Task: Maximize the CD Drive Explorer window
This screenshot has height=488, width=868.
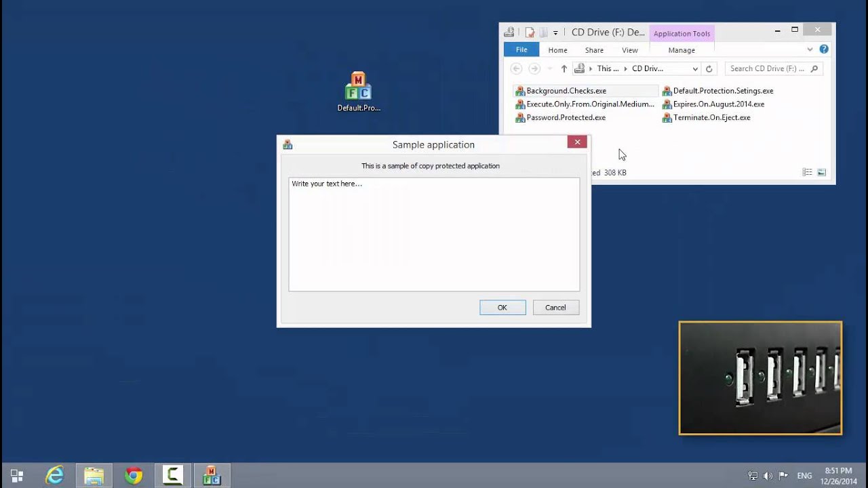Action: pyautogui.click(x=795, y=30)
